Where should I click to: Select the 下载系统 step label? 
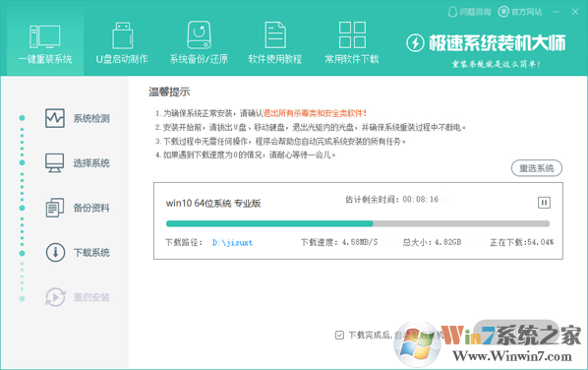click(91, 253)
